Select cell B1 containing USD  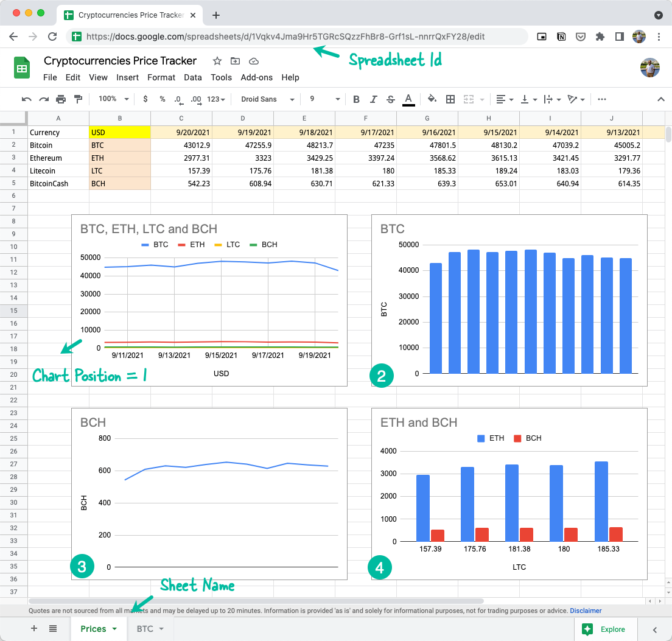pos(119,132)
